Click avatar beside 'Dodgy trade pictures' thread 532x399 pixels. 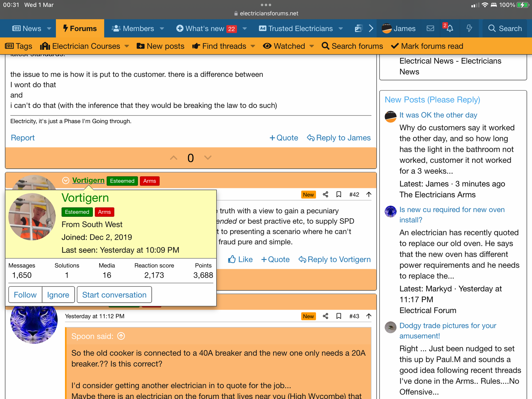(390, 327)
